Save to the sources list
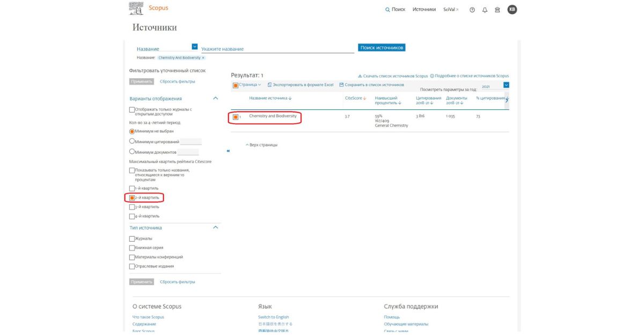 [x=371, y=85]
